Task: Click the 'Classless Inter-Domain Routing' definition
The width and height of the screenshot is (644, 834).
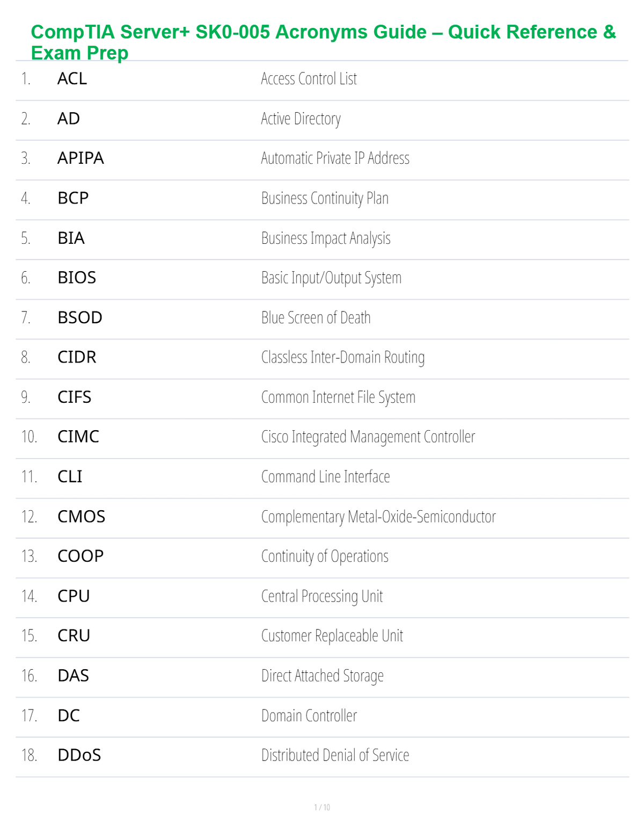Action: click(x=343, y=357)
